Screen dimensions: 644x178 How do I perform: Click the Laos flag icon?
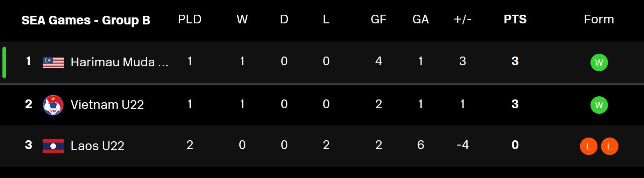point(53,146)
